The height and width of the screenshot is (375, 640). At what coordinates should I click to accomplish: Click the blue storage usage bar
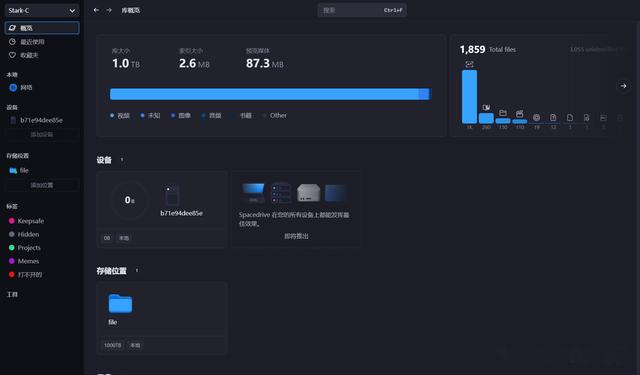(x=270, y=94)
